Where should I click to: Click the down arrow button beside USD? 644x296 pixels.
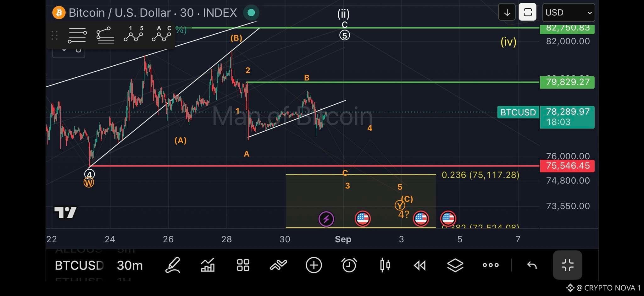(x=507, y=12)
